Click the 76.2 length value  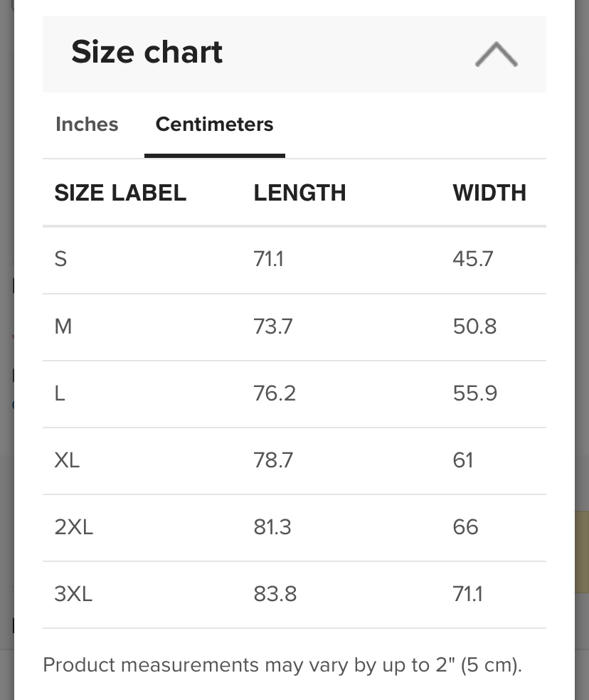coord(274,393)
